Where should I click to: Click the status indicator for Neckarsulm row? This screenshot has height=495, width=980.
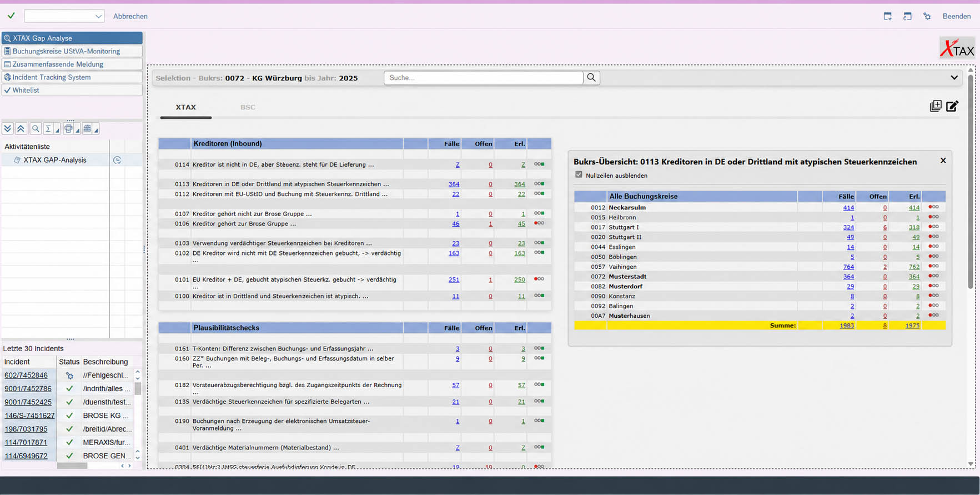[934, 207]
